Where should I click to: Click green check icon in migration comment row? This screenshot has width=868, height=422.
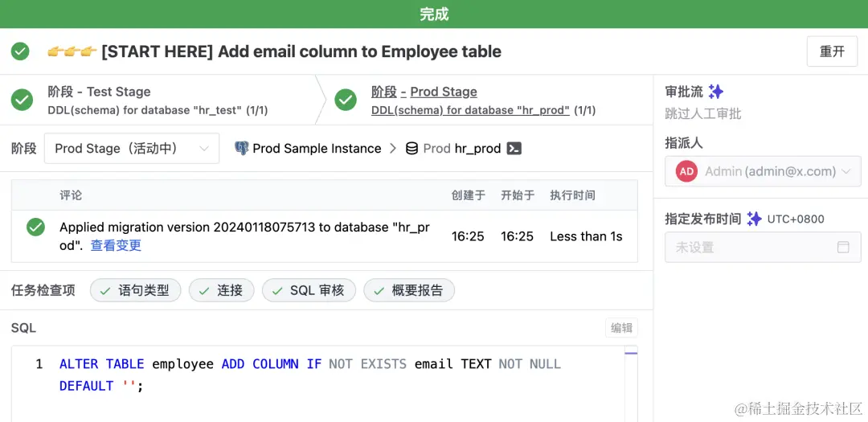tap(36, 227)
